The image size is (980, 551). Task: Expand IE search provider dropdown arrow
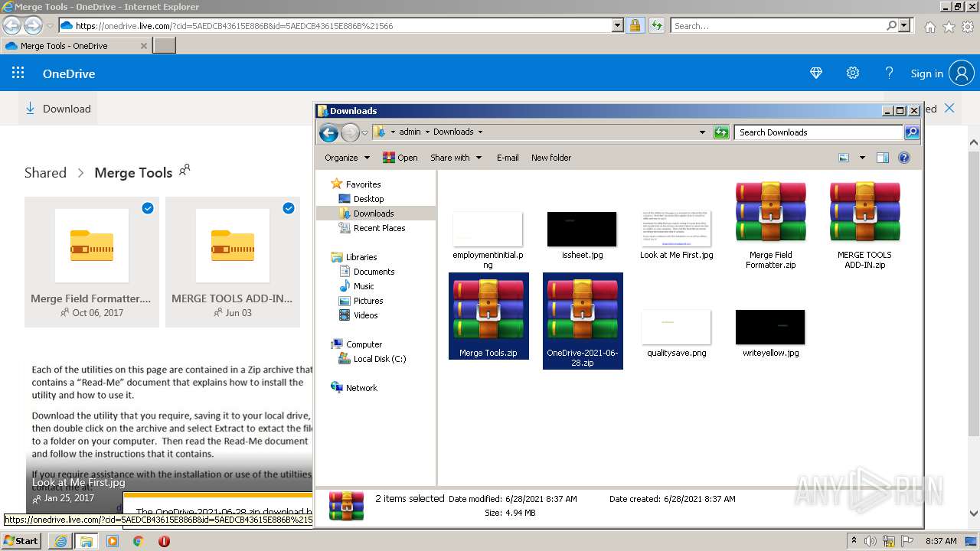point(905,25)
